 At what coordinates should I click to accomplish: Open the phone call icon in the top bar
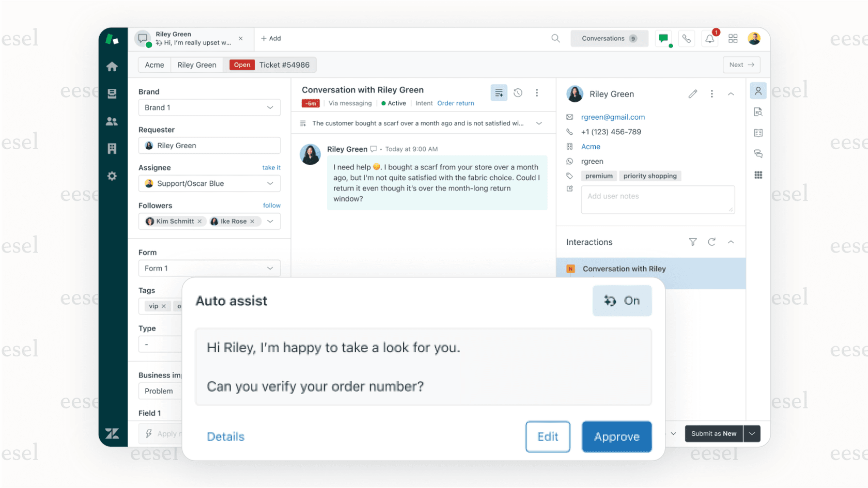coord(687,38)
